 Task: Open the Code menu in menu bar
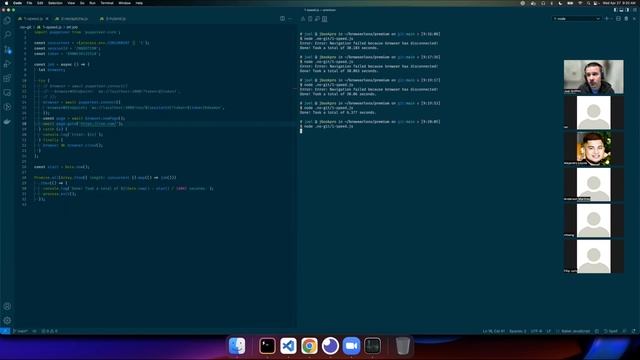[17, 3]
